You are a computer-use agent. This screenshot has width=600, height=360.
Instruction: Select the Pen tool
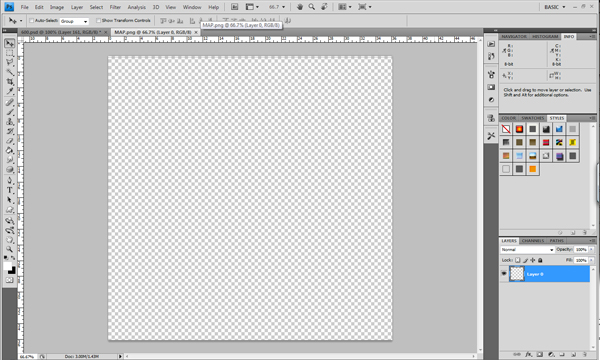point(10,181)
